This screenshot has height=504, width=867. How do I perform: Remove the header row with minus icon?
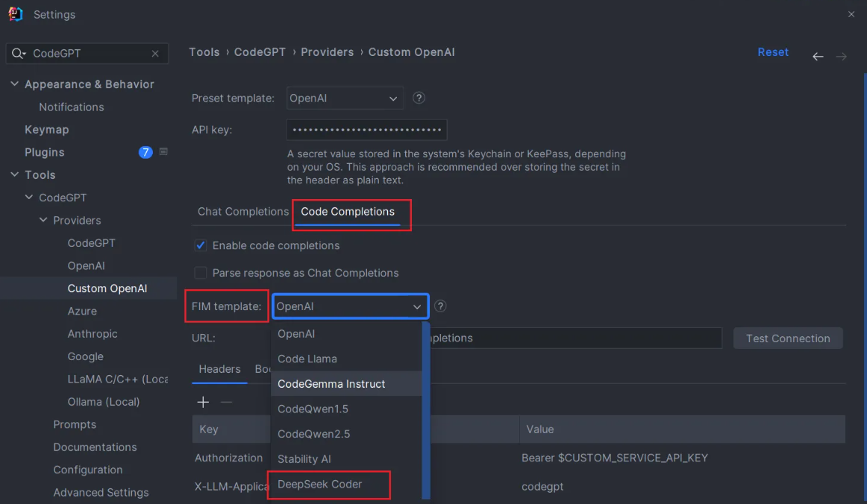[226, 403]
